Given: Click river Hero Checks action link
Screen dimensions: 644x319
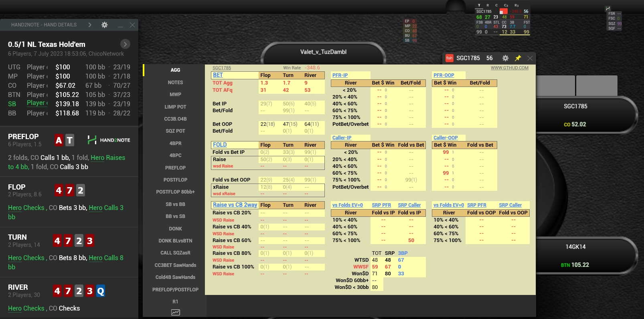Looking at the screenshot, I should 26,308.
